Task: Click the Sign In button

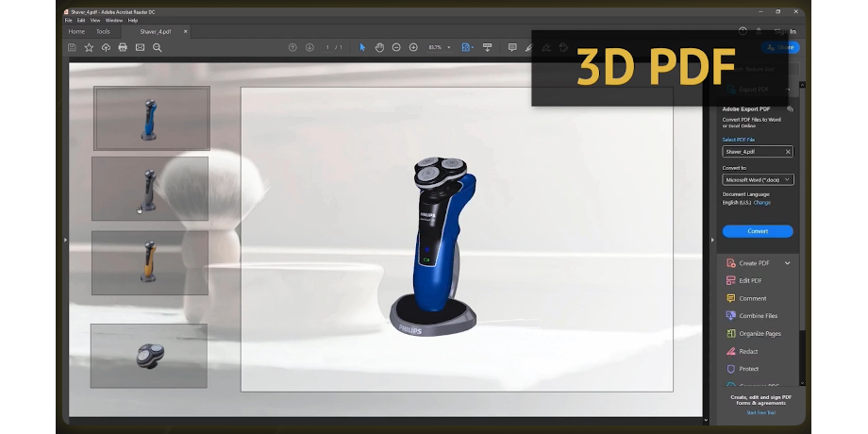Action: pos(785,31)
